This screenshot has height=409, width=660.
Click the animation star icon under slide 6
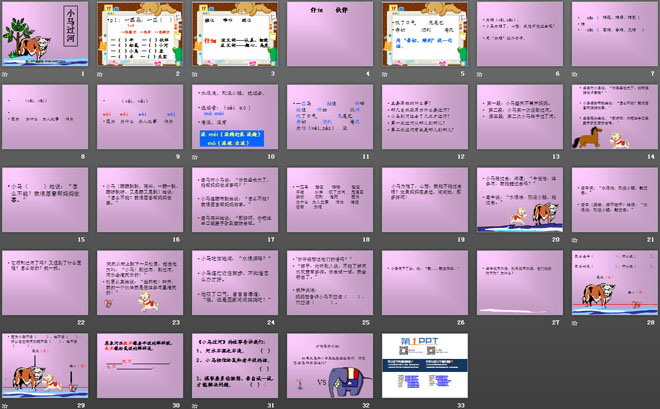click(480, 74)
